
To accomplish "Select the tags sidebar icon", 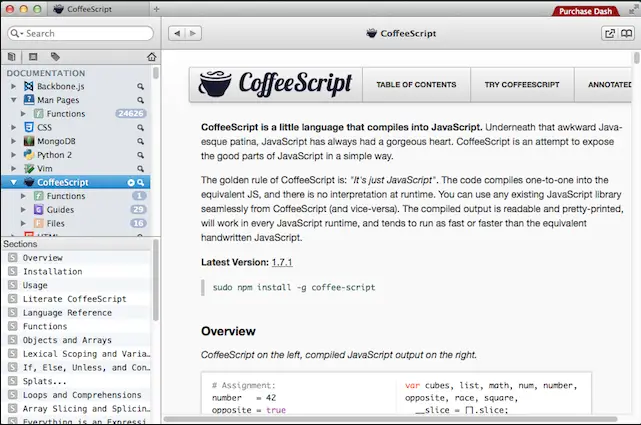I will [x=55, y=57].
